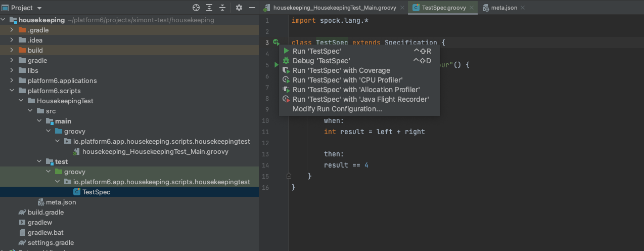Expand the platform6.applications folder
The height and width of the screenshot is (251, 644).
tap(12, 80)
